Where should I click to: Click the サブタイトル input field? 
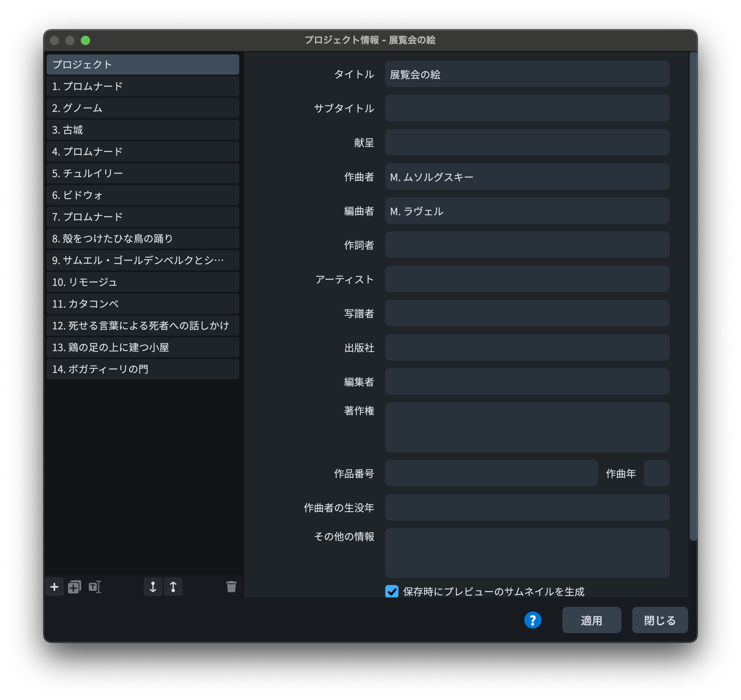pos(527,108)
